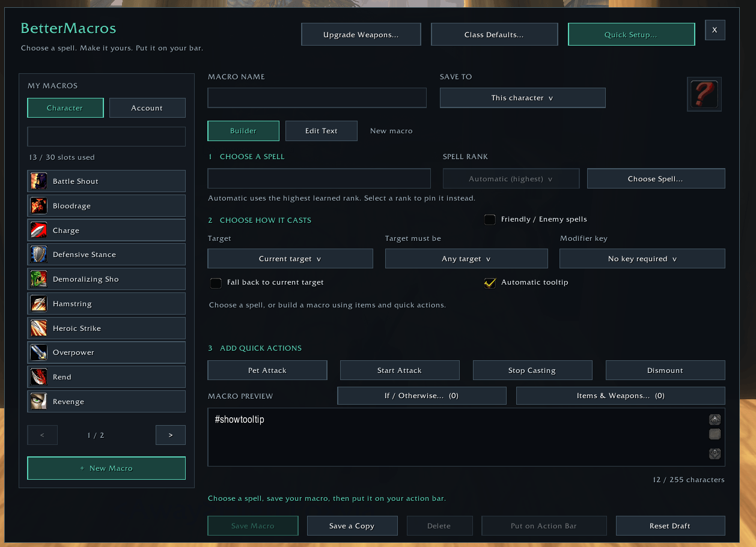Viewport: 756px width, 547px height.
Task: Uncheck the Automatic tooltip option
Action: 490,283
